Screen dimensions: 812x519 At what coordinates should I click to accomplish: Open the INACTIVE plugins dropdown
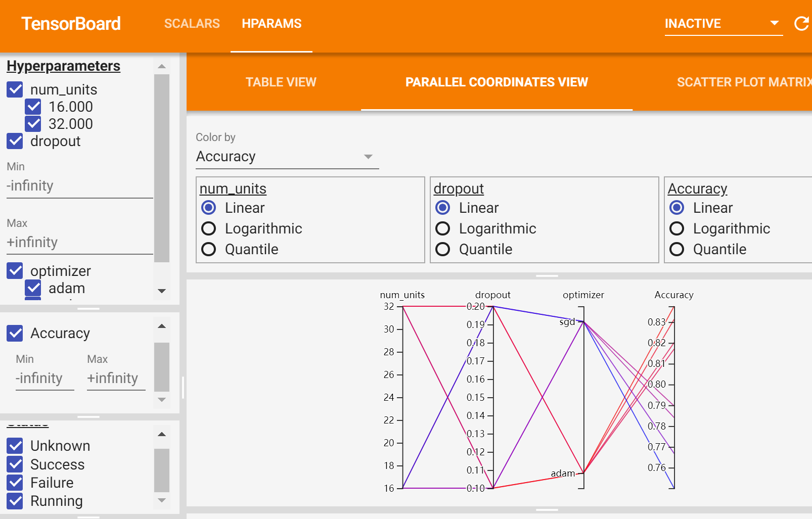pyautogui.click(x=723, y=24)
